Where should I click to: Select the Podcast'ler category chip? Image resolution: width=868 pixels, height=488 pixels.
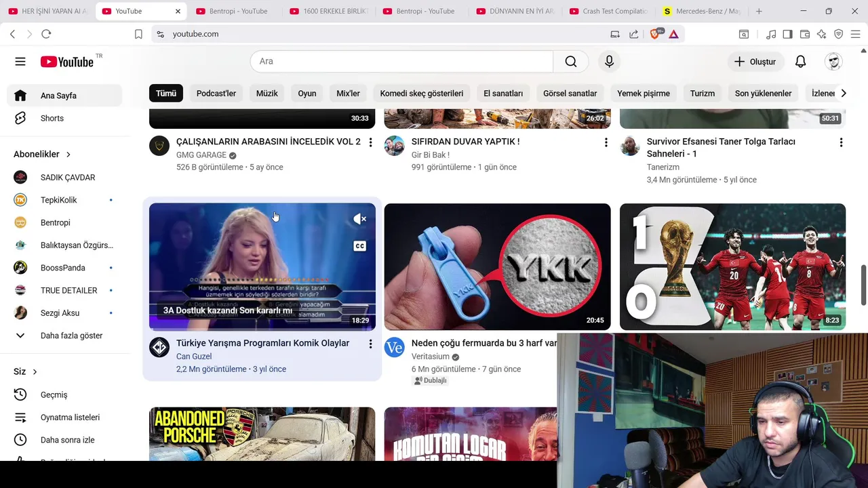216,94
